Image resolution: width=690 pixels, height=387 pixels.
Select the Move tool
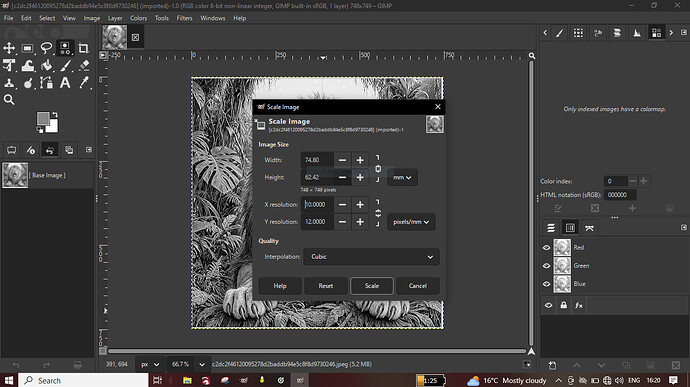point(9,48)
